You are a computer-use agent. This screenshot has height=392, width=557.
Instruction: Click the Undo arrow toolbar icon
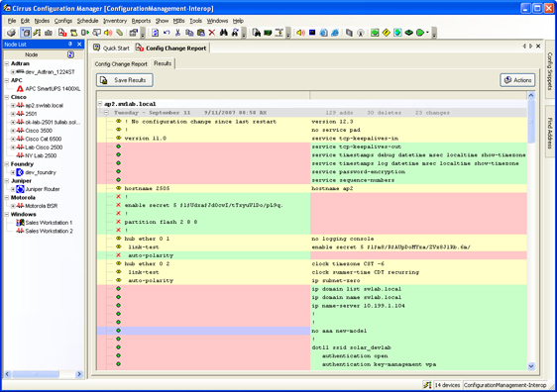(167, 33)
